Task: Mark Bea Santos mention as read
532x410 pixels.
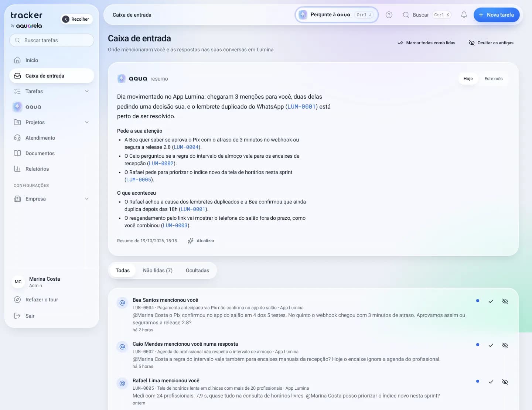Action: pyautogui.click(x=491, y=301)
